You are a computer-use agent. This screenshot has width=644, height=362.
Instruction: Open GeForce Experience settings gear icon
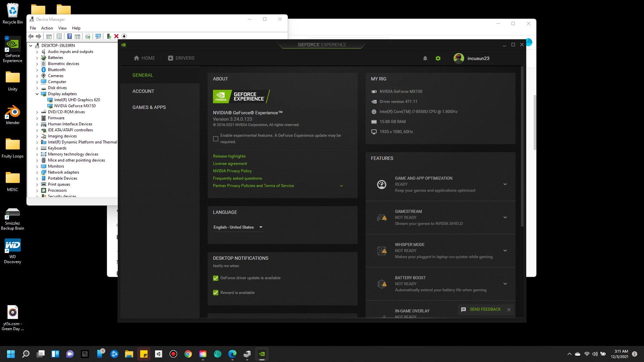point(438,58)
